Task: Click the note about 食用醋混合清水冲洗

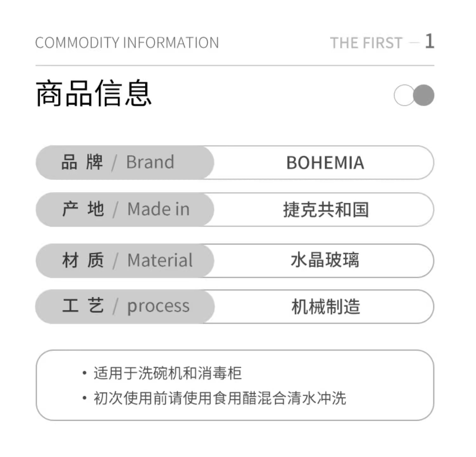Action: tap(220, 398)
